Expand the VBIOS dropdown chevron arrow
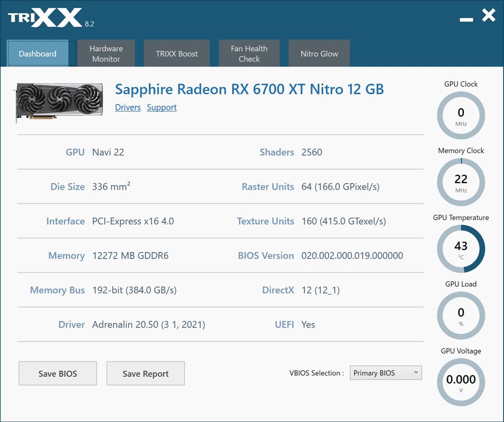 coord(415,373)
